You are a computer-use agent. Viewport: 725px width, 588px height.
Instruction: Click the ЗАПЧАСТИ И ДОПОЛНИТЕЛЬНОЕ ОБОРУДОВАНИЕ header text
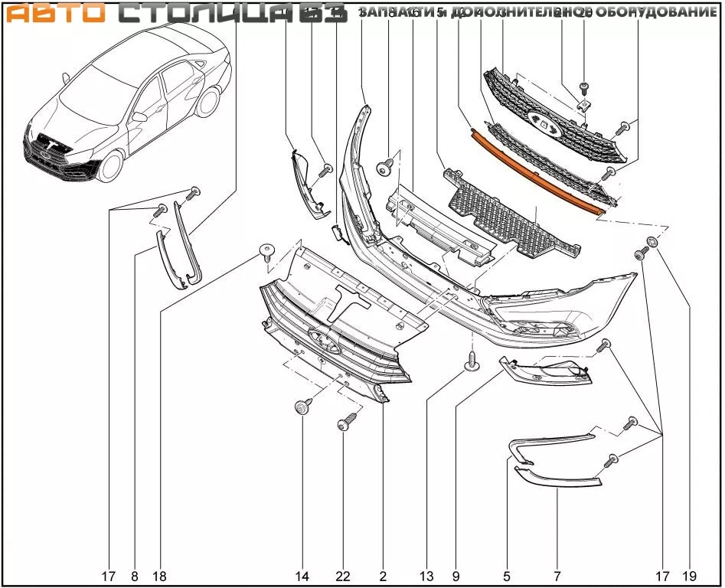point(537,13)
